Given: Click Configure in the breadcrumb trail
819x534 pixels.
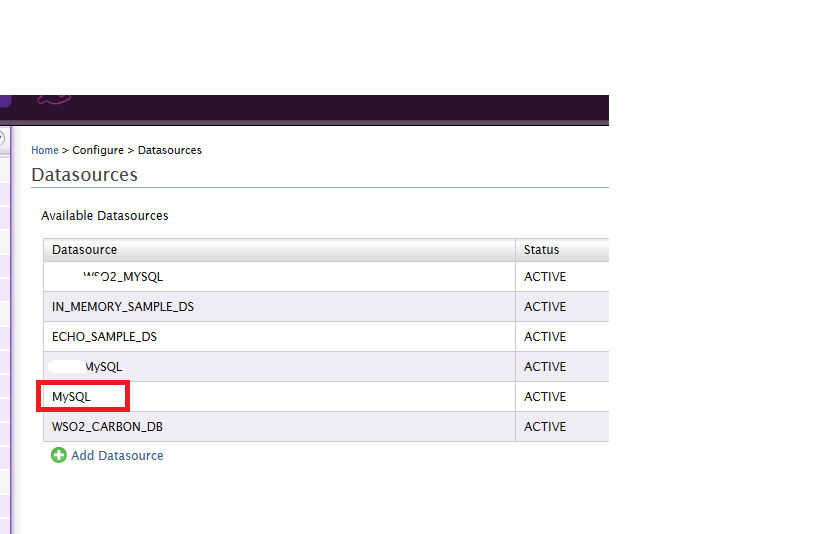Looking at the screenshot, I should [98, 150].
